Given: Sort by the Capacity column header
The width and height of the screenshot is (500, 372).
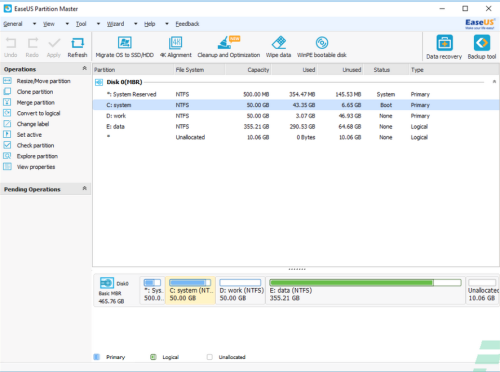Looking at the screenshot, I should [248, 70].
